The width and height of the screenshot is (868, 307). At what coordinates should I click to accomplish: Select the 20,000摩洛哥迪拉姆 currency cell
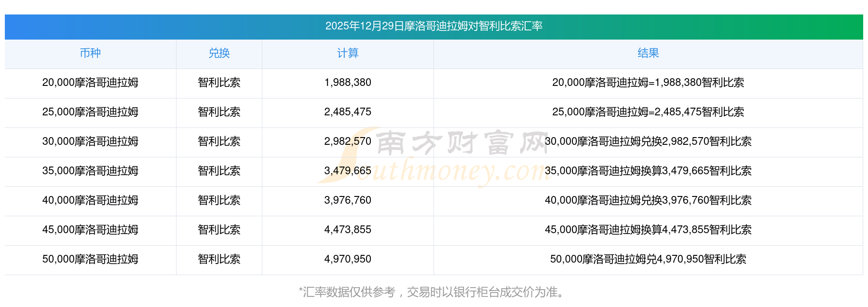click(x=90, y=83)
